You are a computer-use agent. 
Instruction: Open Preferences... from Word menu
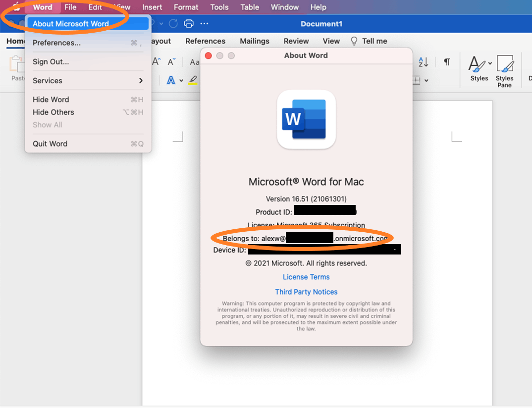coord(88,43)
